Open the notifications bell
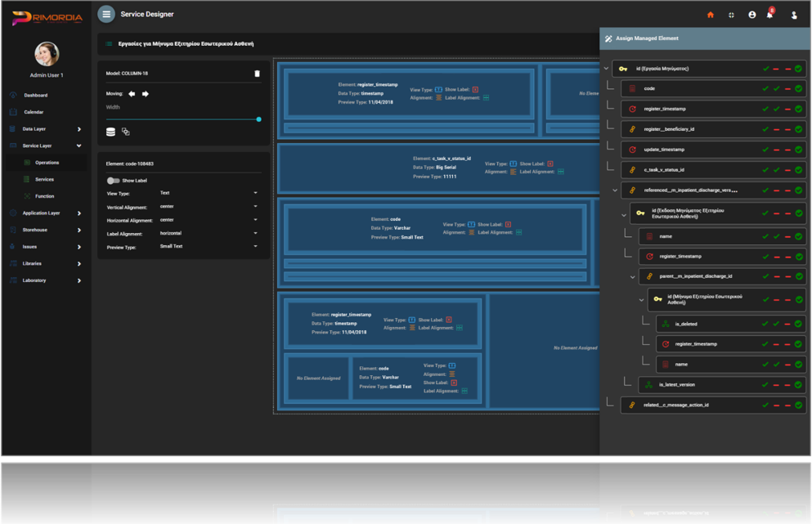The height and width of the screenshot is (524, 812). (769, 15)
